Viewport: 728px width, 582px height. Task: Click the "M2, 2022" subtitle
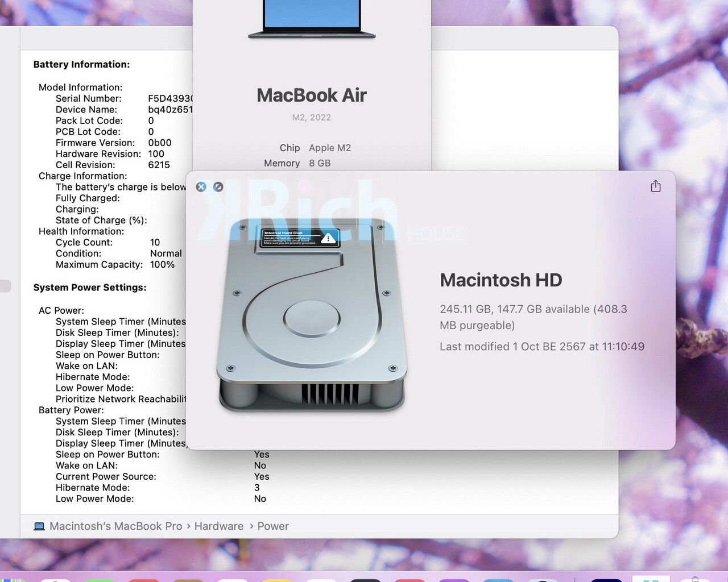312,118
